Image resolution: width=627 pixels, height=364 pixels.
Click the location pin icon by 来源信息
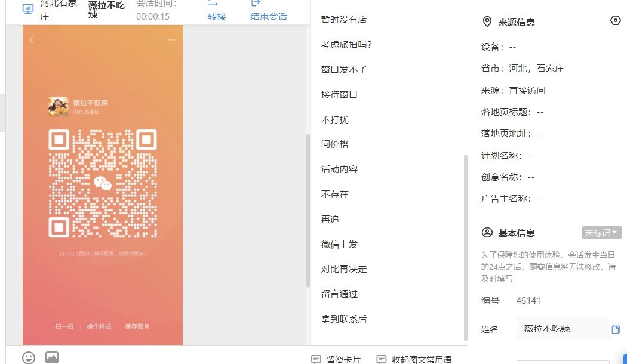(x=487, y=21)
